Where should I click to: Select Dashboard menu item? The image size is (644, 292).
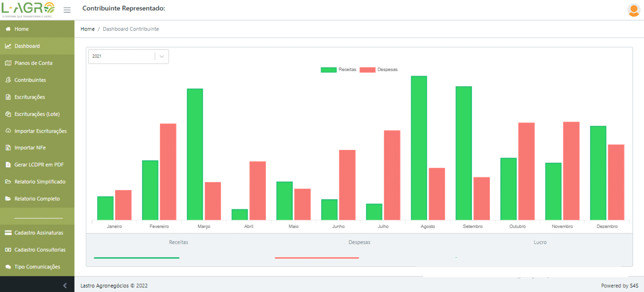point(37,46)
